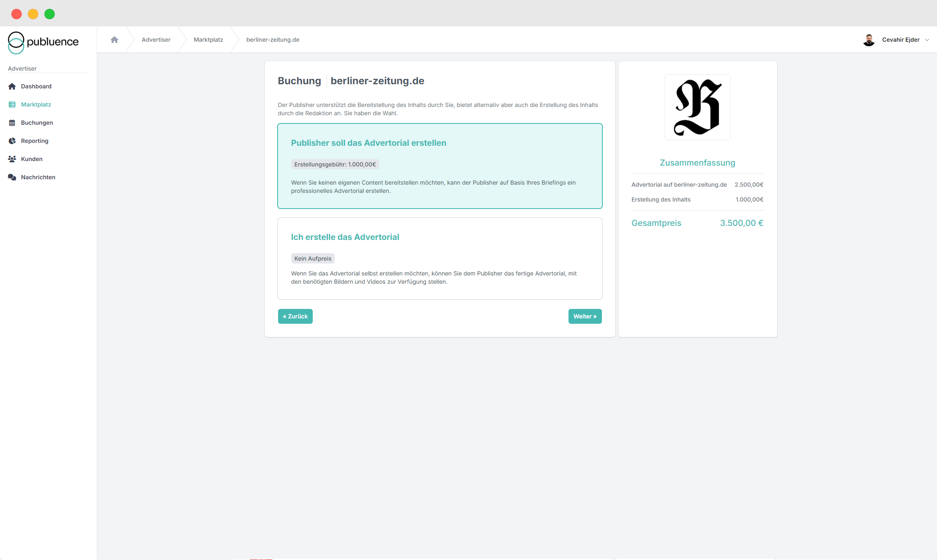Click the Nachrichten chat bubbles icon
The image size is (937, 560).
[x=12, y=177]
